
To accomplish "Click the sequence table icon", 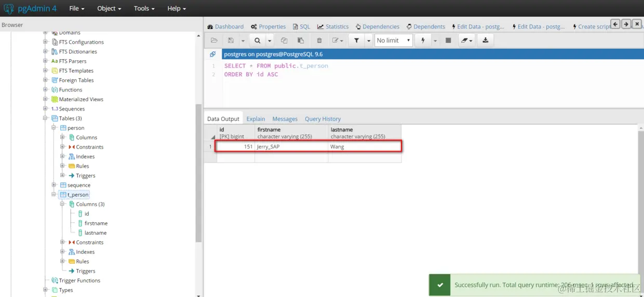I will pyautogui.click(x=63, y=185).
